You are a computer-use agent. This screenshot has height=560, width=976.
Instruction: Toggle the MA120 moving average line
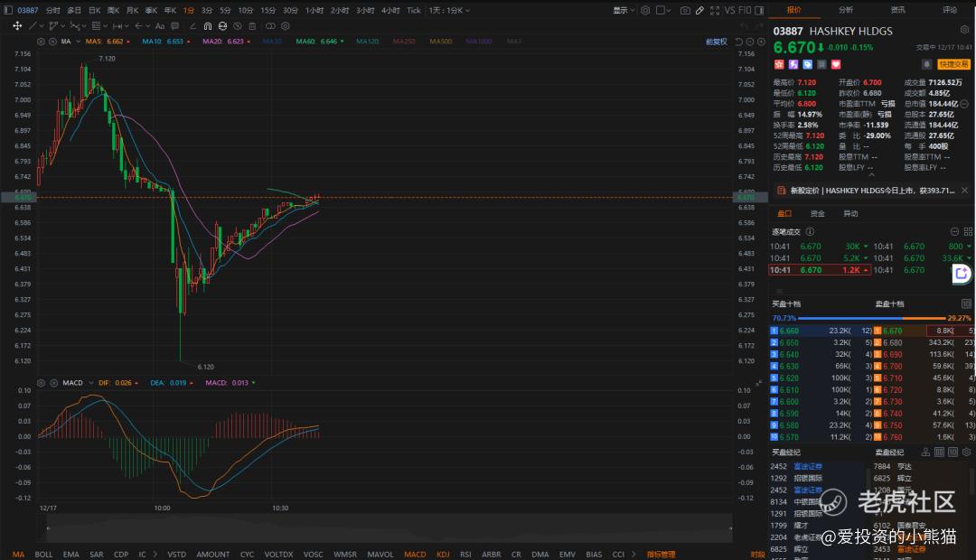[x=367, y=41]
